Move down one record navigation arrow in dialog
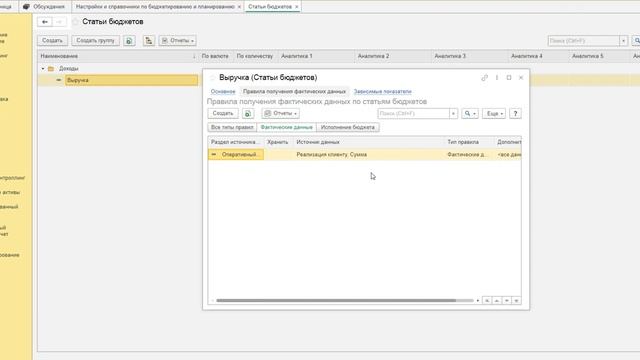Viewport: 640px width, 360px height. pos(507,300)
